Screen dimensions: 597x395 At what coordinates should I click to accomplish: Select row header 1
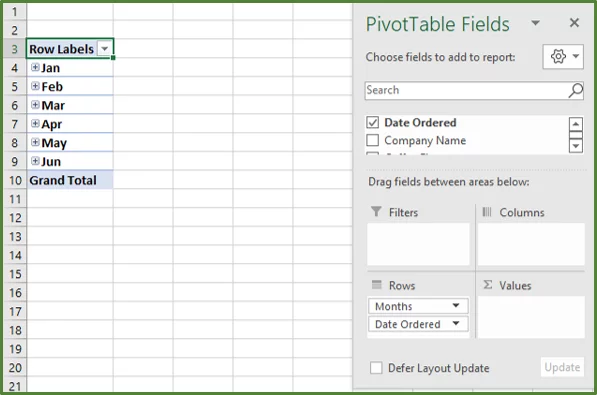pos(14,11)
